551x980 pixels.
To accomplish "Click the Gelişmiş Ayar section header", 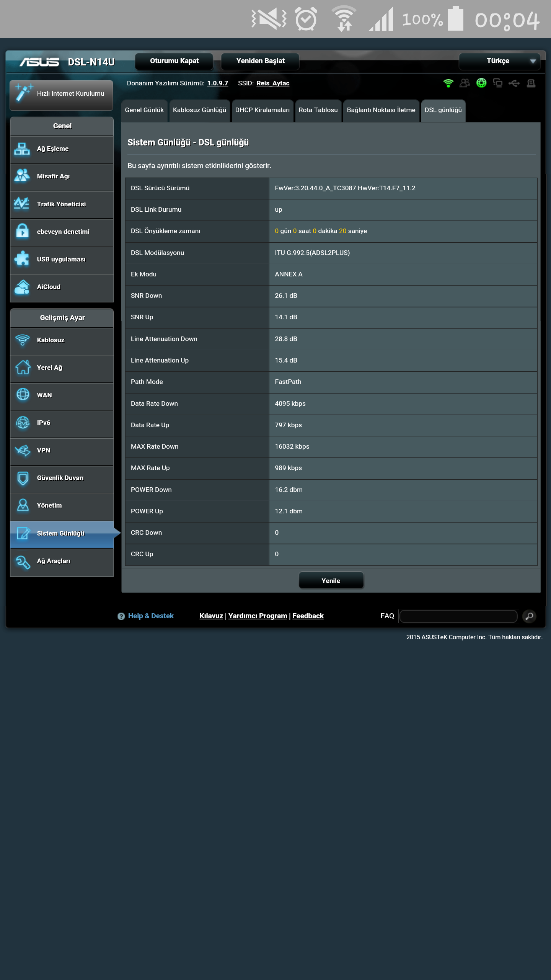I will click(62, 318).
